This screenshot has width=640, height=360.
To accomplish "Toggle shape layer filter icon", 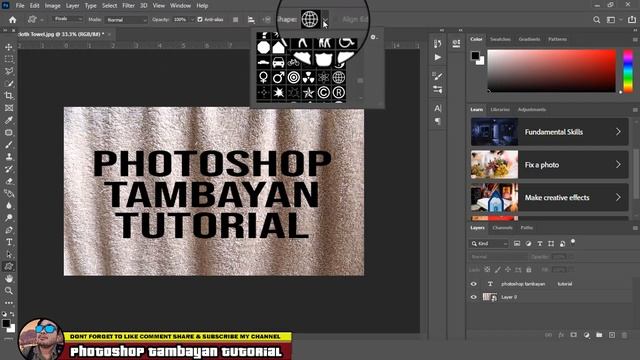I will (x=551, y=244).
